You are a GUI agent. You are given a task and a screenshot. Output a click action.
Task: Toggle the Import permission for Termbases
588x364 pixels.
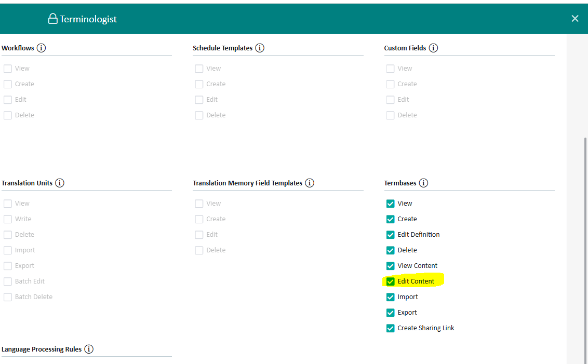(390, 296)
